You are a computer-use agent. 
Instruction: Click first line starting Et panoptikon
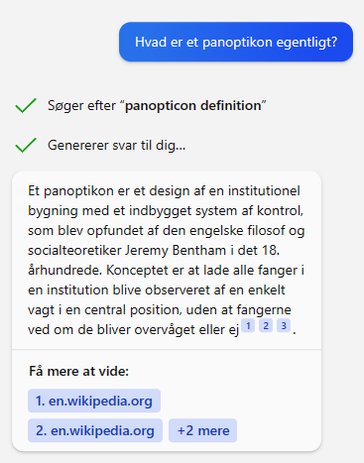point(164,191)
